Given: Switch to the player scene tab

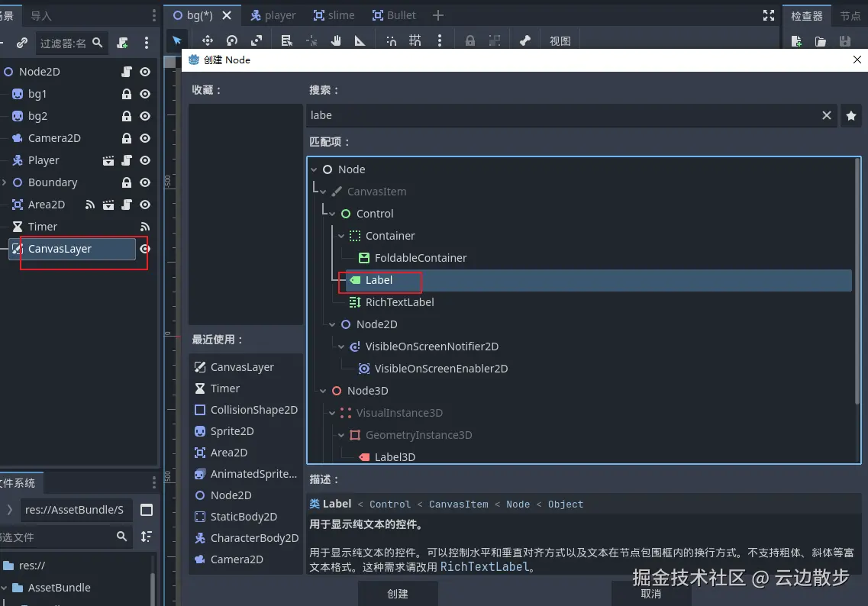Looking at the screenshot, I should (x=273, y=15).
